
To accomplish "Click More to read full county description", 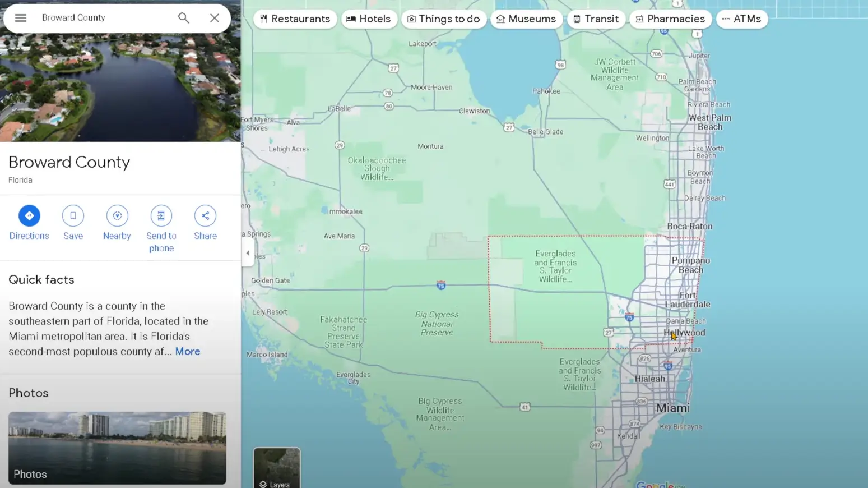I will pos(187,351).
